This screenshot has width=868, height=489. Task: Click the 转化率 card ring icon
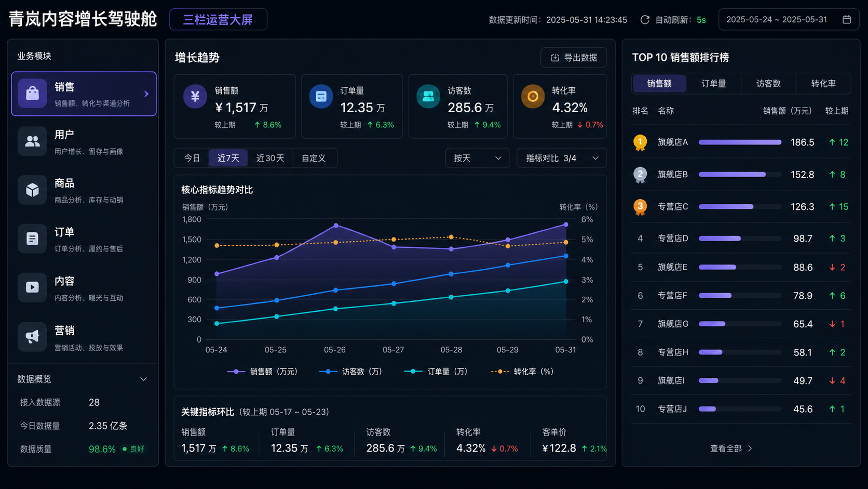point(533,97)
